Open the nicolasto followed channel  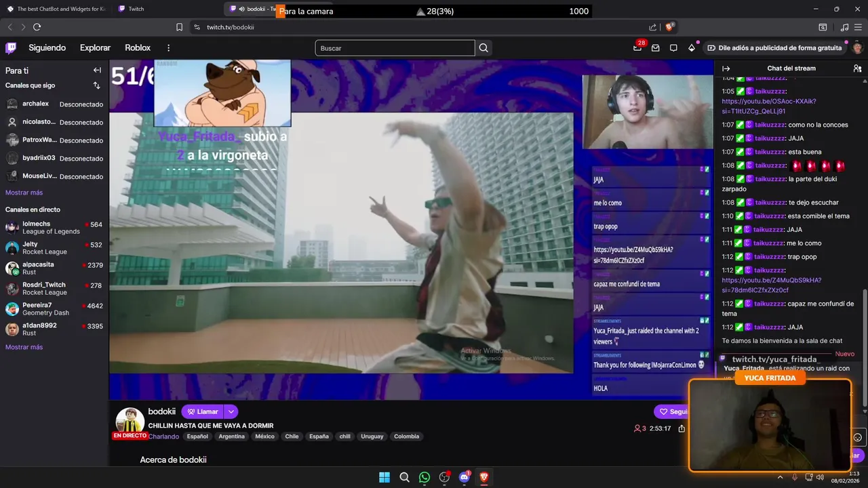click(54, 122)
